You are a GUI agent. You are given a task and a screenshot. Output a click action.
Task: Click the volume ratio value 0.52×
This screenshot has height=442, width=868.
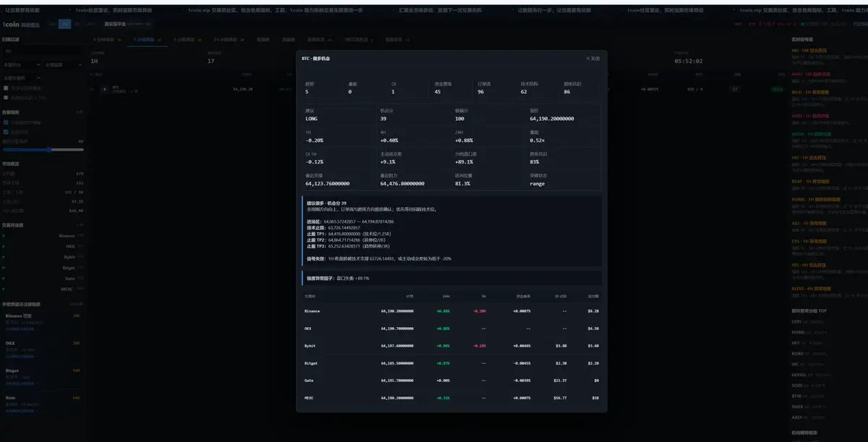point(537,140)
